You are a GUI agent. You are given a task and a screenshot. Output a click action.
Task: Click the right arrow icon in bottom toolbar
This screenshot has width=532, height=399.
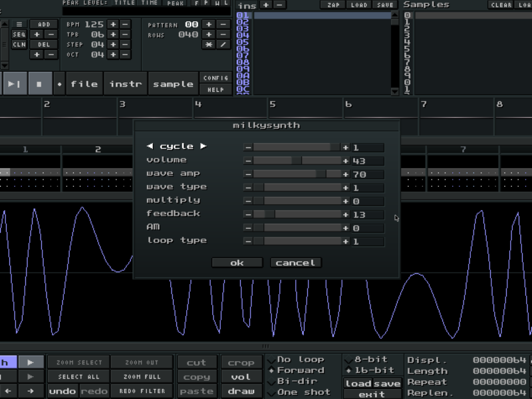coord(30,390)
